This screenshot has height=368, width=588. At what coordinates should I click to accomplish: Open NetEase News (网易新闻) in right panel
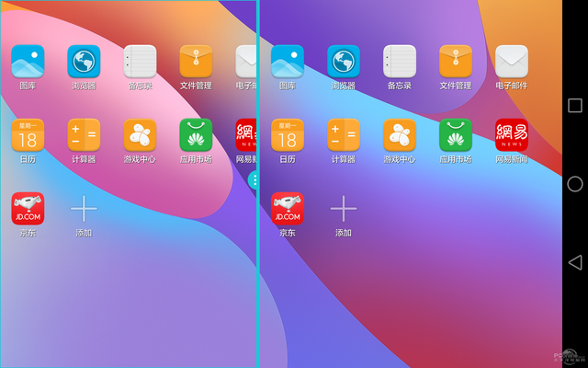(x=512, y=135)
